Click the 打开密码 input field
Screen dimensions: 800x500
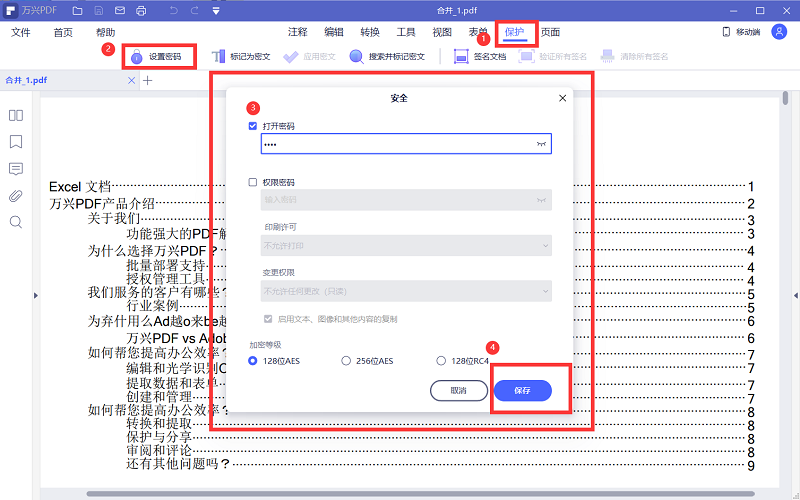406,144
